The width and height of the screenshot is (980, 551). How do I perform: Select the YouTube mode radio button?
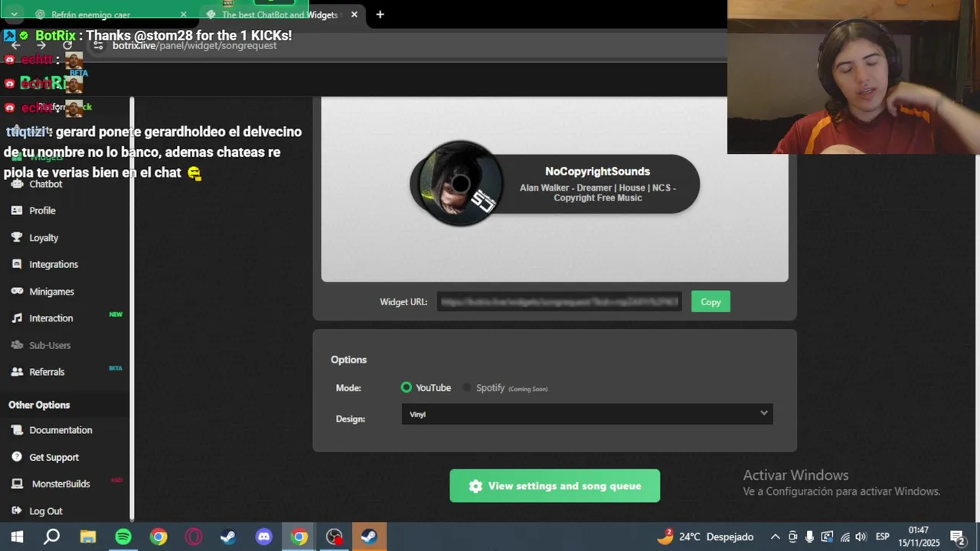pyautogui.click(x=407, y=388)
